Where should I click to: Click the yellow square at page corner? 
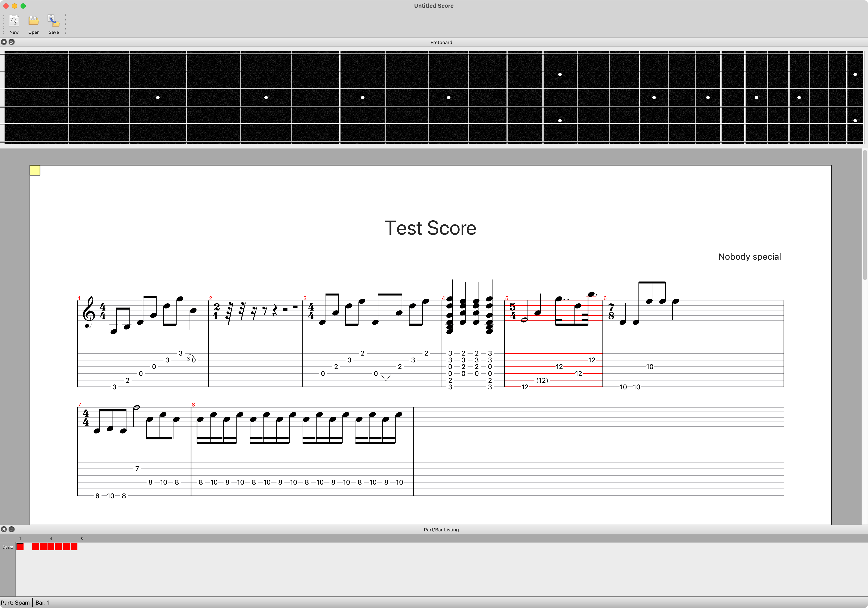35,170
